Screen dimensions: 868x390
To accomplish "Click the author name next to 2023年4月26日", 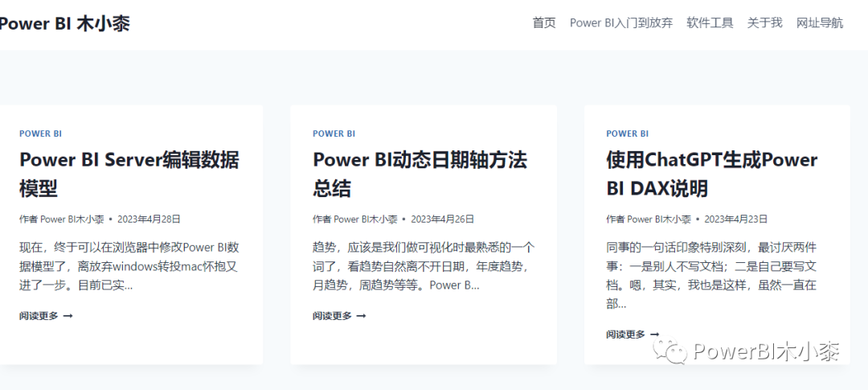I will pyautogui.click(x=366, y=219).
